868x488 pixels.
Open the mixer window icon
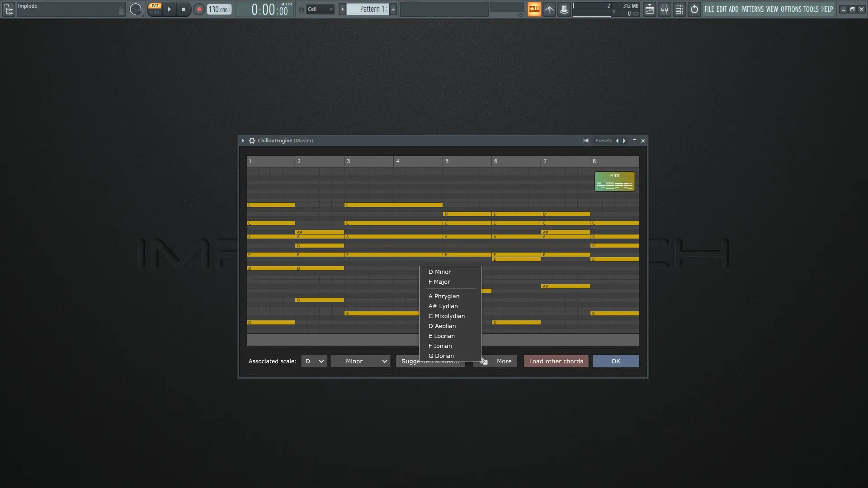[x=664, y=9]
